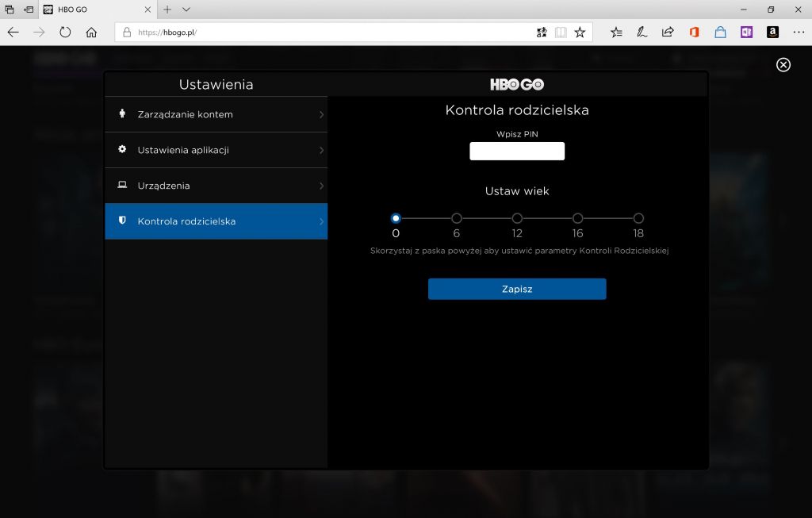Set age limit to 6
812x518 pixels.
pos(456,218)
